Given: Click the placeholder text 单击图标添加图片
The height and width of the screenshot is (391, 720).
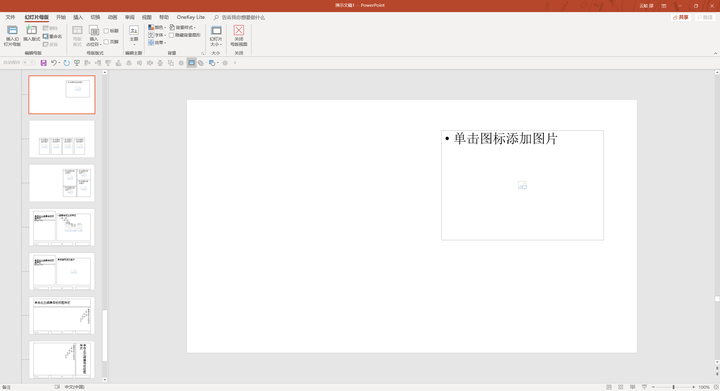Looking at the screenshot, I should [x=506, y=139].
